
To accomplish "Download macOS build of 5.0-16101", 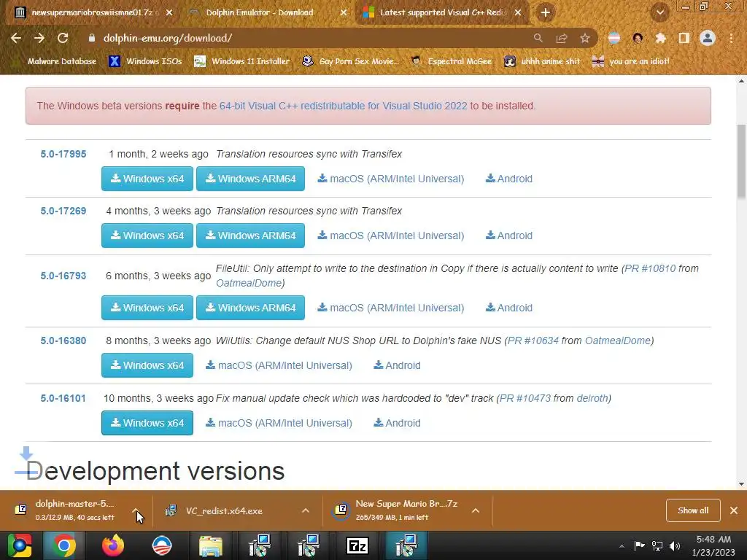I will [279, 424].
